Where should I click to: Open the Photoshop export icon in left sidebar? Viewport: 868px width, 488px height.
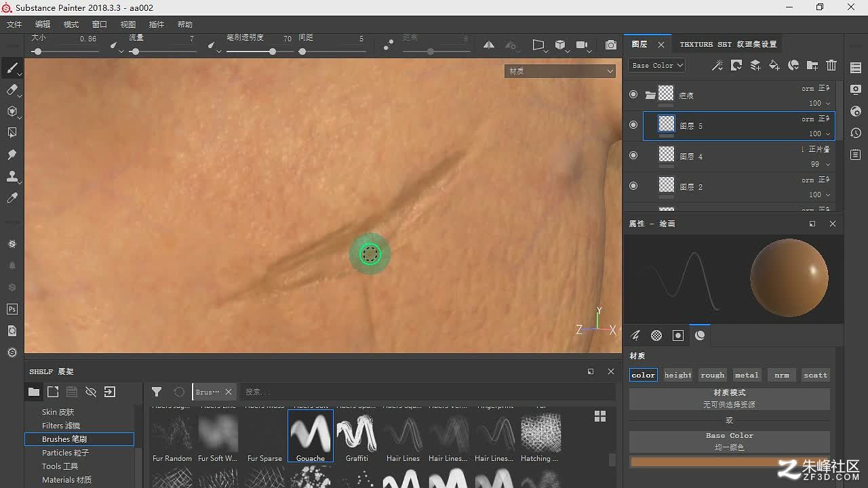click(x=12, y=309)
